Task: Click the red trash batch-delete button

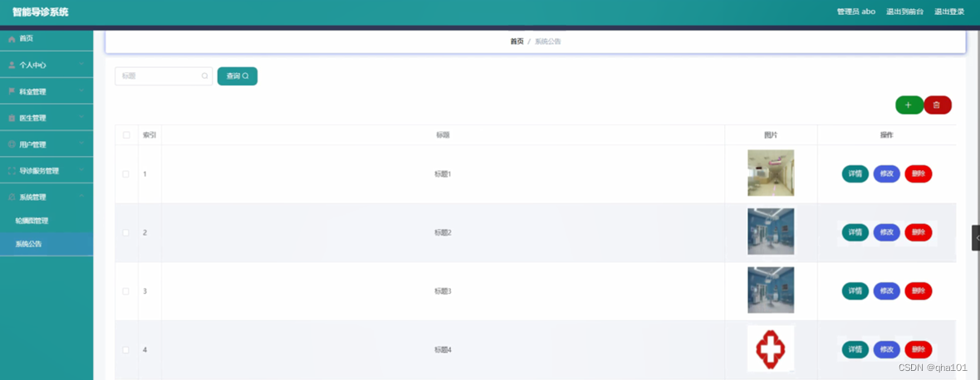Action: click(938, 105)
